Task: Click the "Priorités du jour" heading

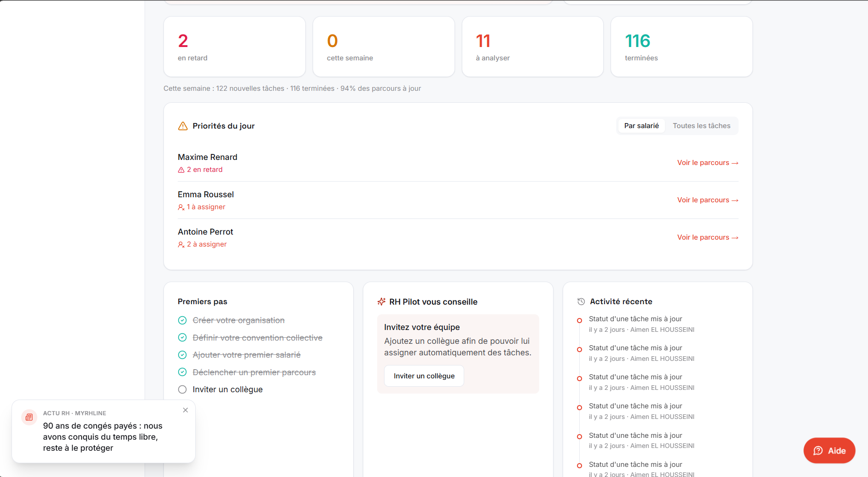Action: (224, 126)
